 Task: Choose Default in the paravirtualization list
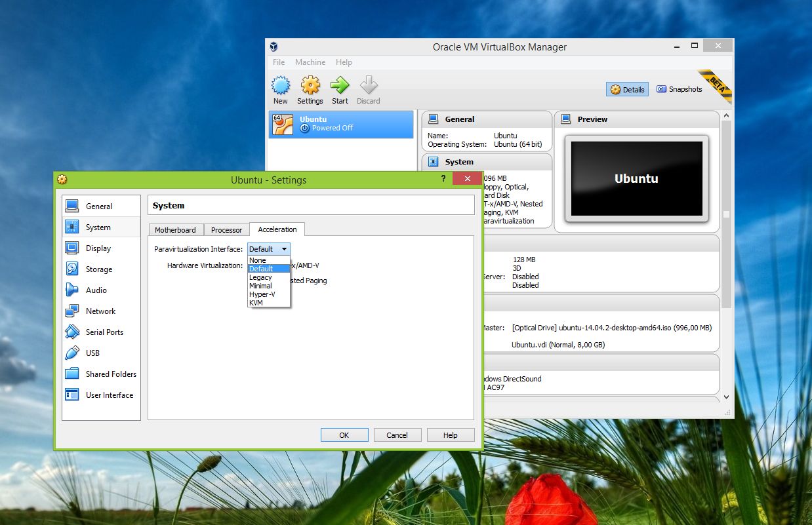click(x=269, y=269)
